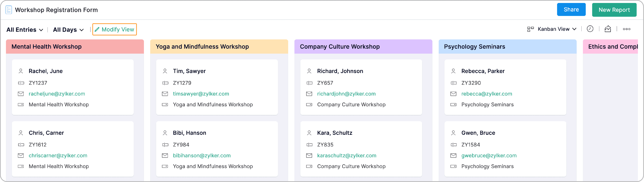Image resolution: width=644 pixels, height=182 pixels.
Task: Open the Kanban View selector dropdown
Action: pyautogui.click(x=557, y=29)
